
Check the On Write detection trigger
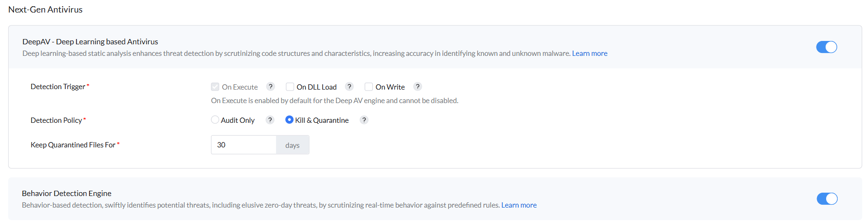pyautogui.click(x=369, y=87)
